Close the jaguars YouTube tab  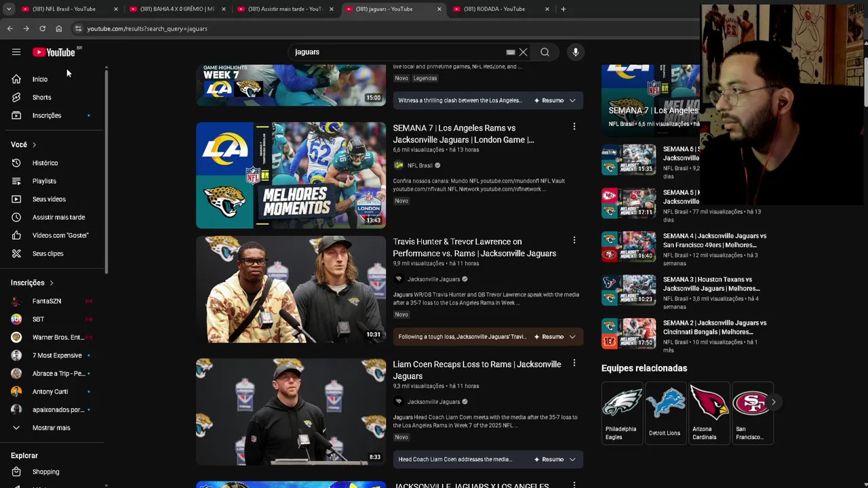[x=439, y=9]
